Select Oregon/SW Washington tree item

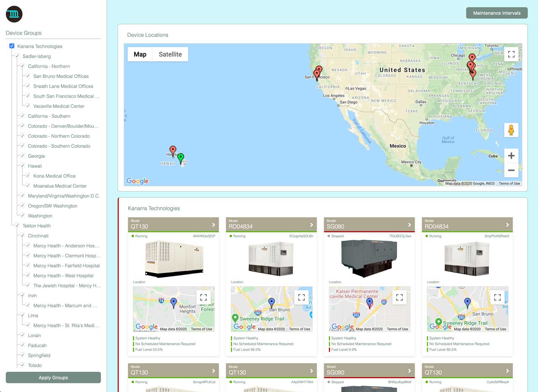tap(53, 206)
